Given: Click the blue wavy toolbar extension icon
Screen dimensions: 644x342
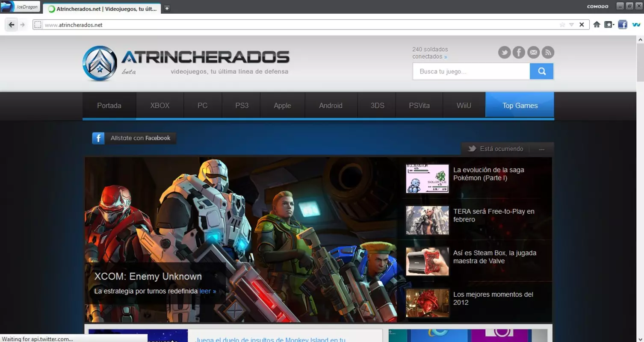Looking at the screenshot, I should pyautogui.click(x=636, y=25).
